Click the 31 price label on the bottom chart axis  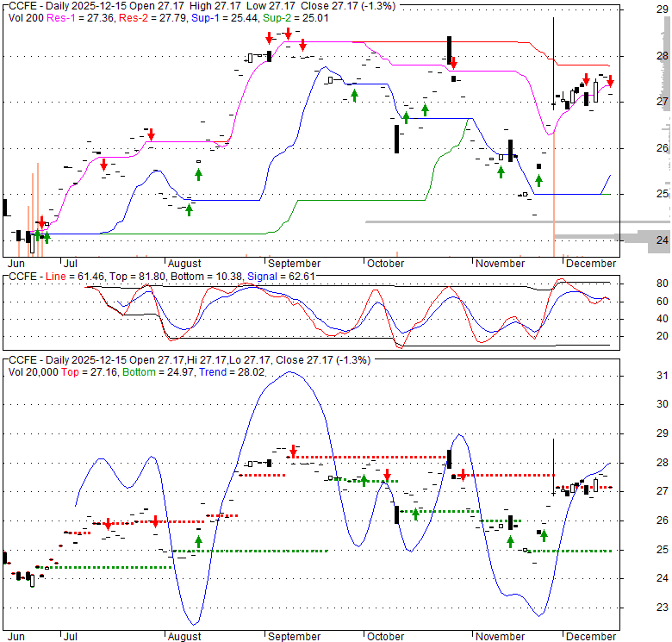click(663, 376)
